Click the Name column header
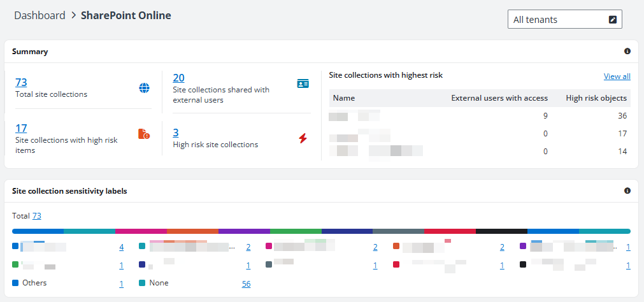644x302 pixels. coord(344,98)
